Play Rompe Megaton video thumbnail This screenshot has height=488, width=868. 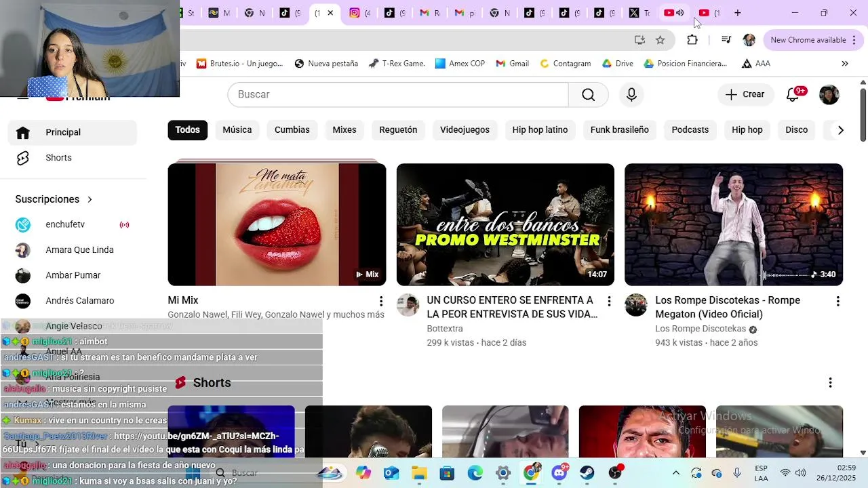click(x=734, y=224)
